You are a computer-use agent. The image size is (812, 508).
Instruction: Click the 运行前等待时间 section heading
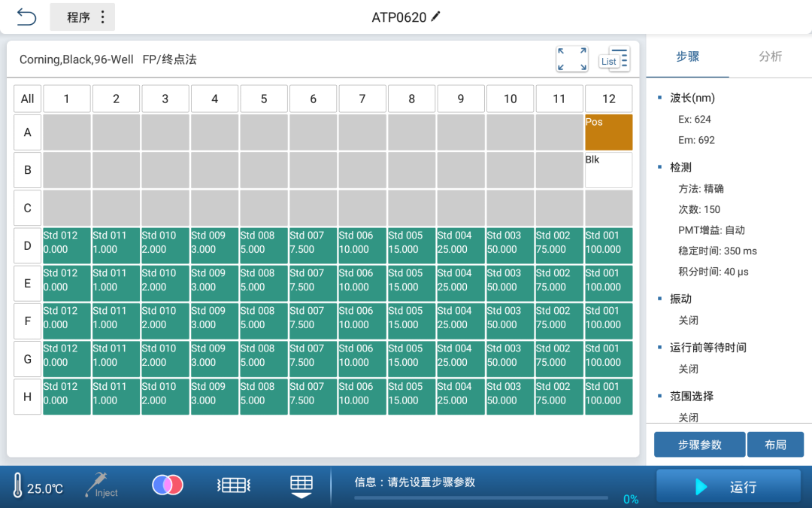tap(708, 347)
